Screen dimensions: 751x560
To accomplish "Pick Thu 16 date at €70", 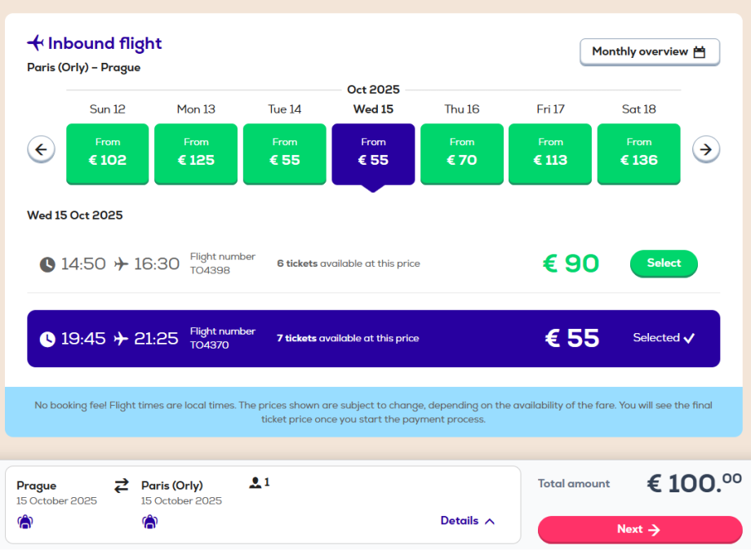I will [462, 153].
